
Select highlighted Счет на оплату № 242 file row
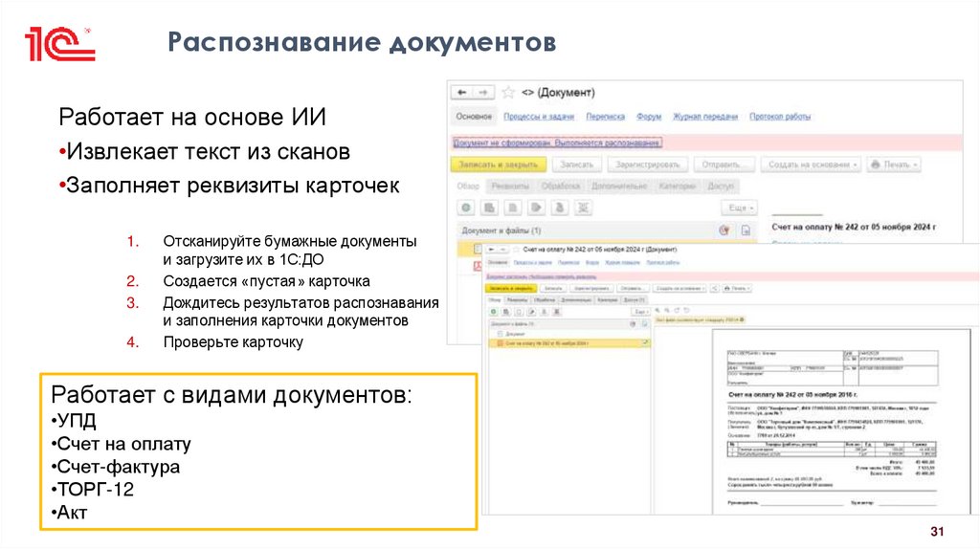568,343
